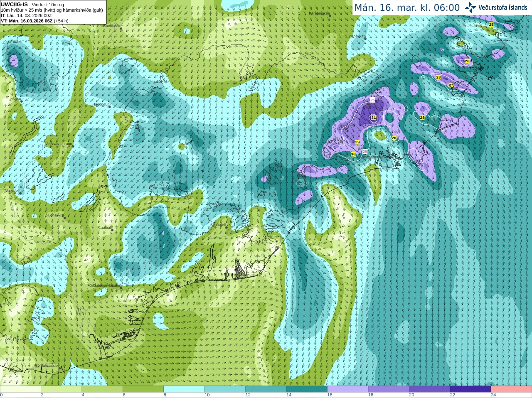Click the (+54 h) forecast offset
The image size is (532, 398).
(61, 21)
